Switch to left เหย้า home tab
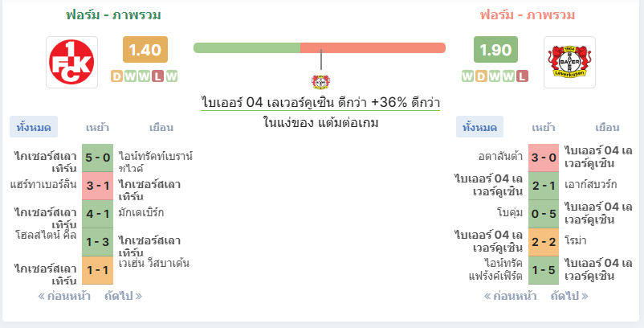This screenshot has height=328, width=644. pos(97,127)
